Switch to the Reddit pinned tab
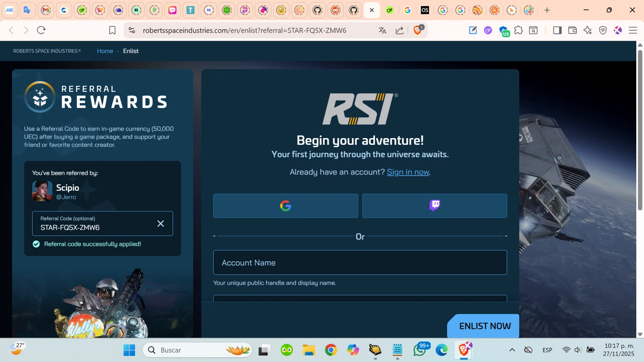644x362 pixels. [336, 10]
